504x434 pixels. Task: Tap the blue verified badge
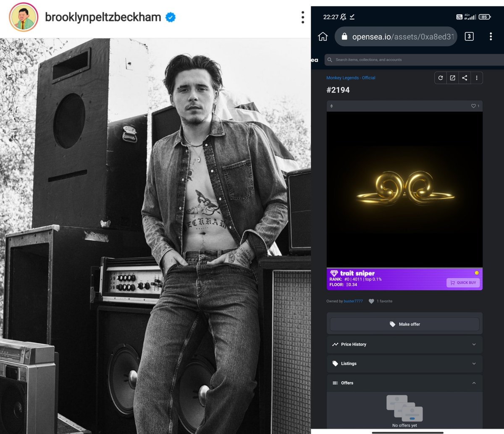pyautogui.click(x=171, y=17)
